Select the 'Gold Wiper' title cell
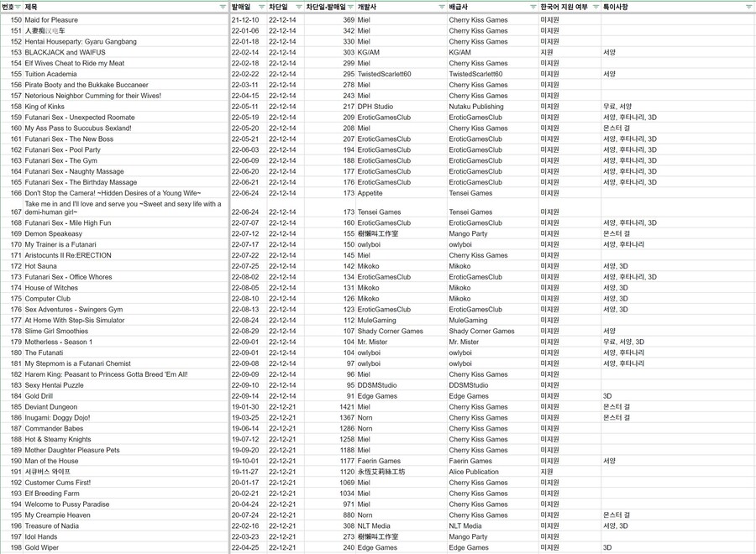The width and height of the screenshot is (756, 554). (125, 548)
